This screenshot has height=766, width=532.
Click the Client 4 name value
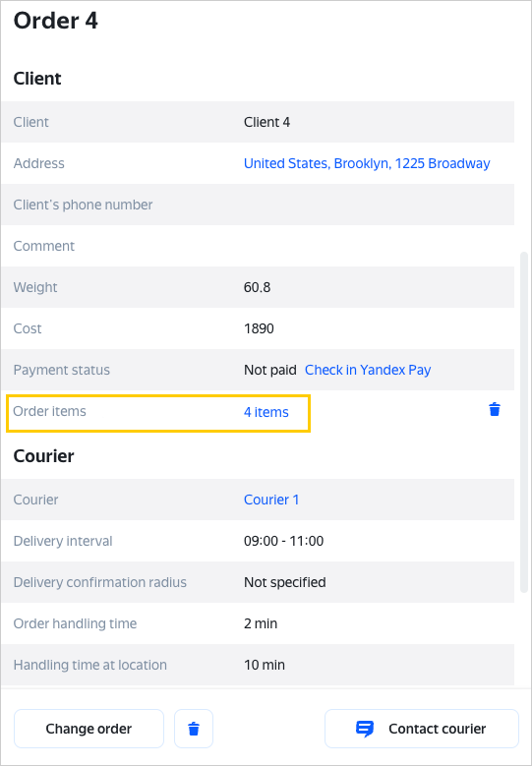point(266,122)
